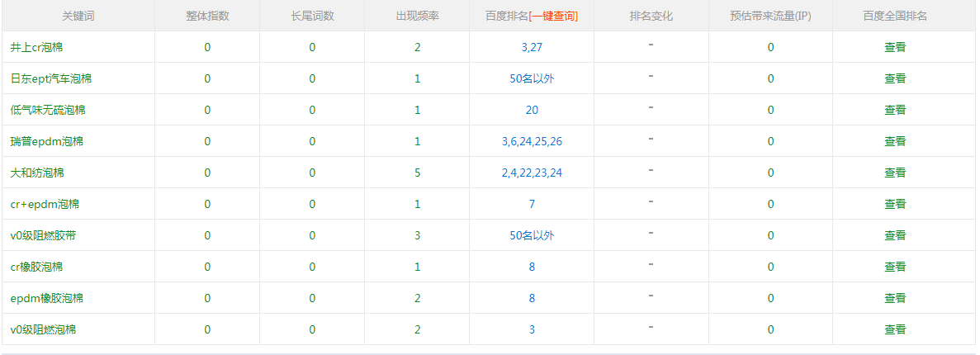Open keyword epdm橡胶泡棉

click(x=47, y=298)
